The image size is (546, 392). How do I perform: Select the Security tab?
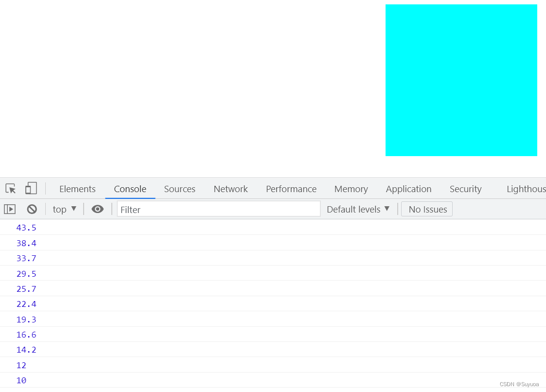(x=465, y=189)
